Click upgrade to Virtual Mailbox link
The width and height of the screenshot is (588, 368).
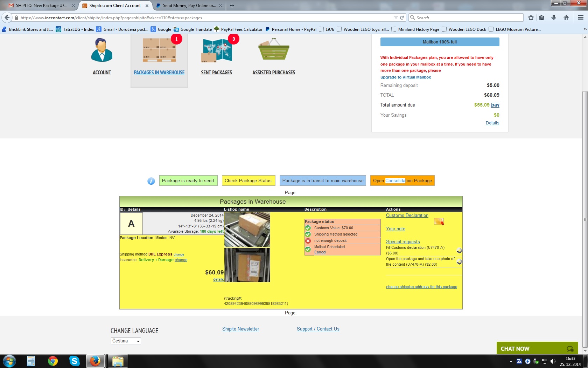tap(406, 77)
